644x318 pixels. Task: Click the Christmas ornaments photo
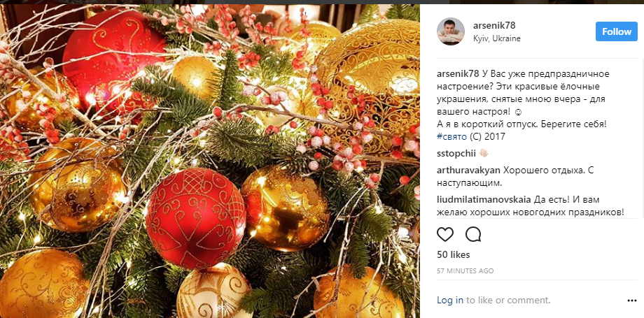pyautogui.click(x=210, y=161)
